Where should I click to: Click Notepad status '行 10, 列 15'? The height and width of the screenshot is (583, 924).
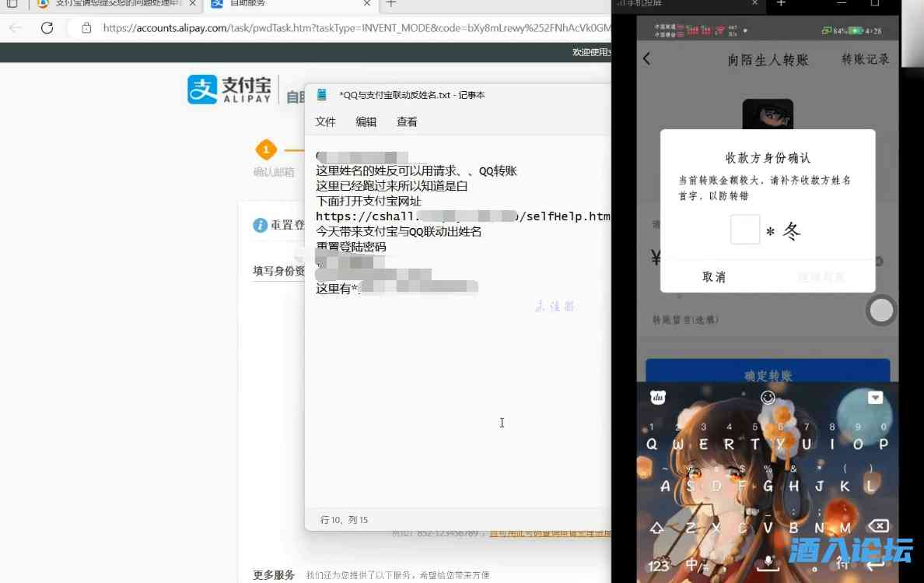pyautogui.click(x=344, y=520)
